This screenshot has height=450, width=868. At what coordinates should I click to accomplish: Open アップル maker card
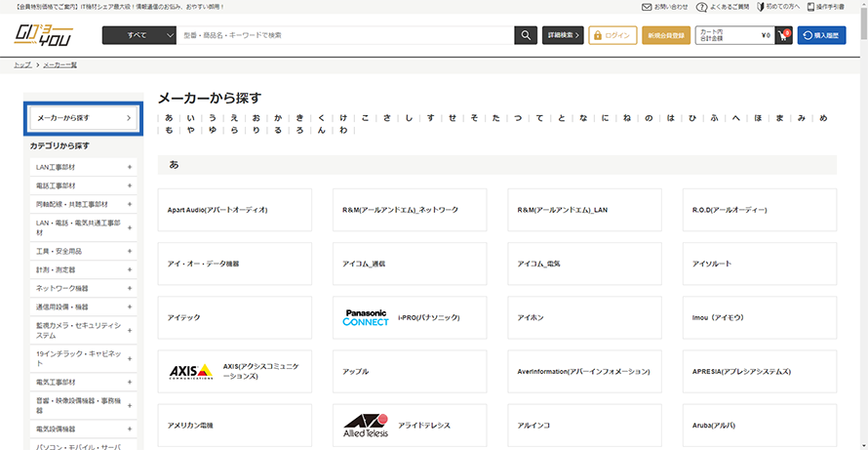[x=410, y=371]
